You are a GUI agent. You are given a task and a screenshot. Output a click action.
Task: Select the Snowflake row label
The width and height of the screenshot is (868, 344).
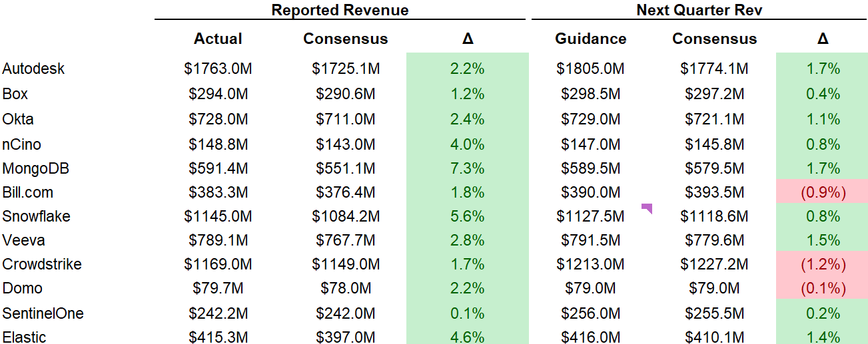[36, 216]
